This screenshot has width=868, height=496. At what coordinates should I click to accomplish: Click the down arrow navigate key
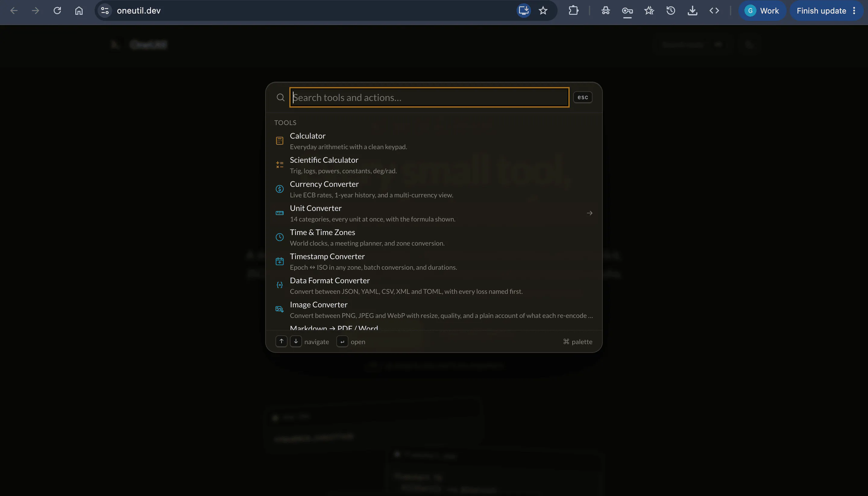(x=296, y=341)
